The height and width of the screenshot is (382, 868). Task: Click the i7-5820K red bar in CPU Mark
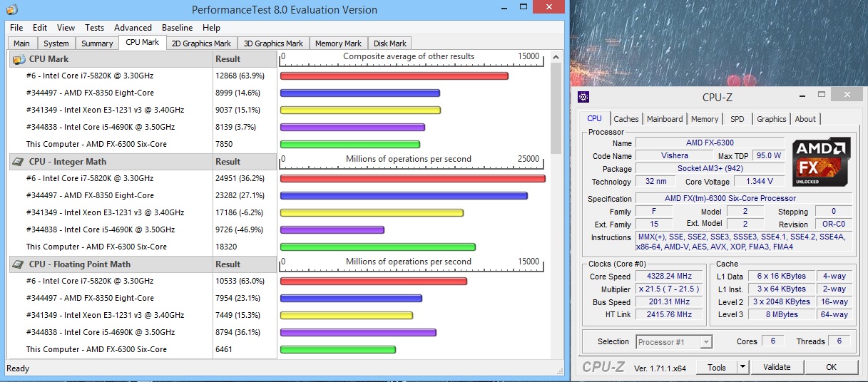click(394, 76)
